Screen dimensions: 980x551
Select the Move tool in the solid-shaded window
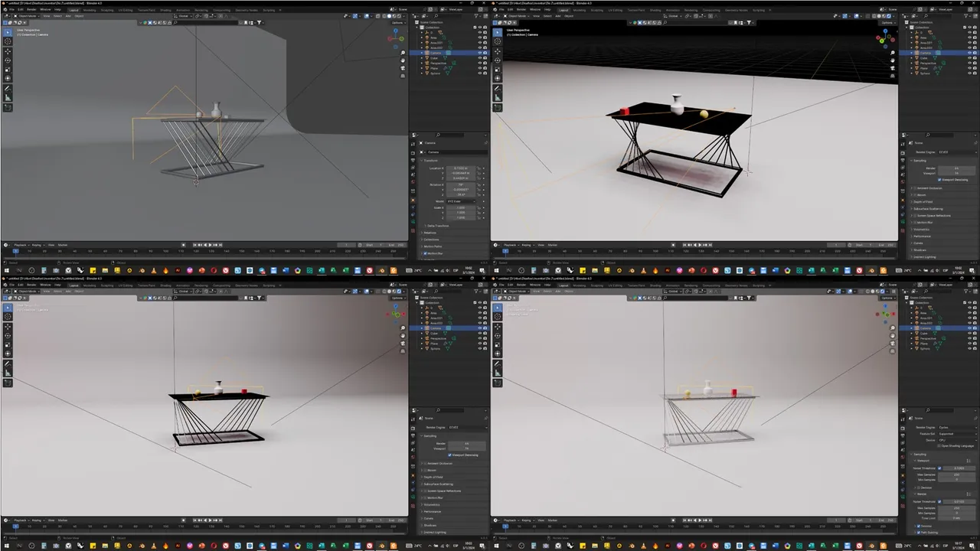tap(8, 51)
